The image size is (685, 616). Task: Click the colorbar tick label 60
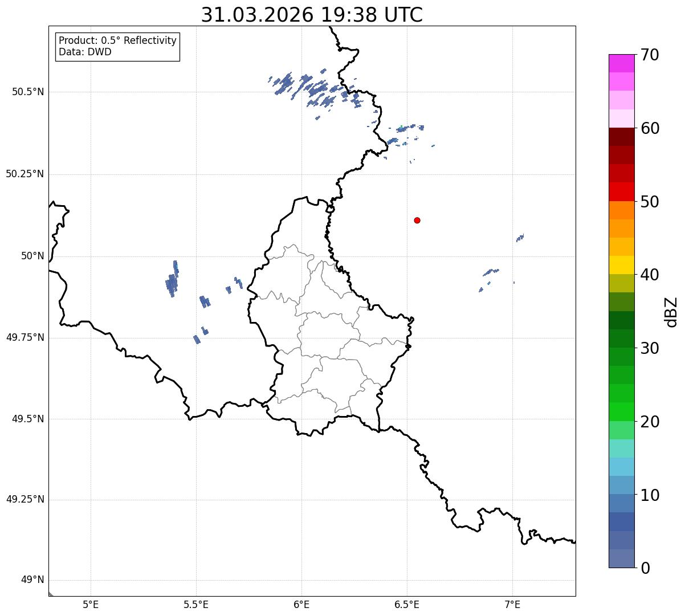[x=650, y=128]
